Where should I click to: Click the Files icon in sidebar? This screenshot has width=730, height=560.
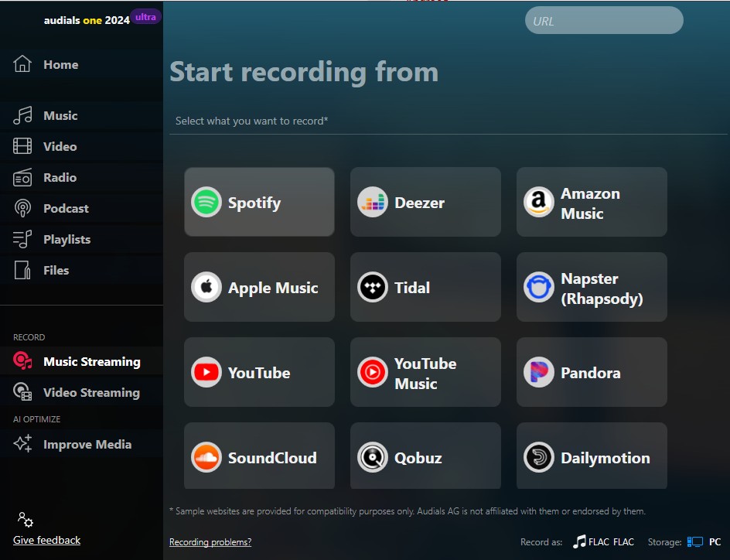point(22,270)
